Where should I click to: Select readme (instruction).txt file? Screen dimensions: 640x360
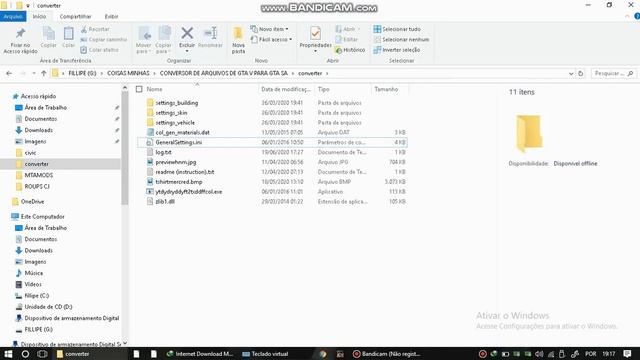pyautogui.click(x=185, y=172)
